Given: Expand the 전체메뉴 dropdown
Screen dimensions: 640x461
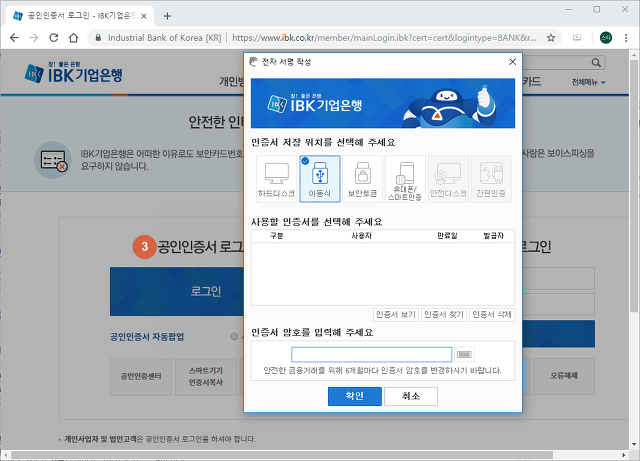Looking at the screenshot, I should [x=588, y=82].
